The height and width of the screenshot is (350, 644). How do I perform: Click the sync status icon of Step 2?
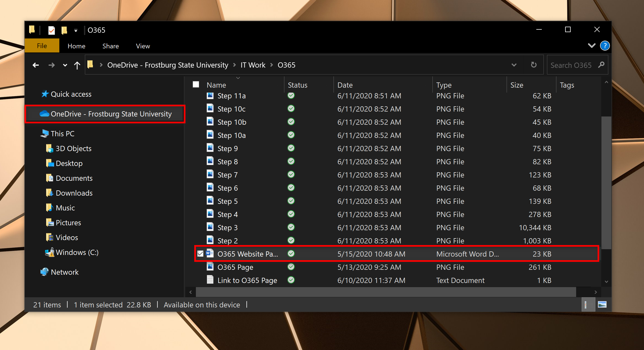[291, 240]
